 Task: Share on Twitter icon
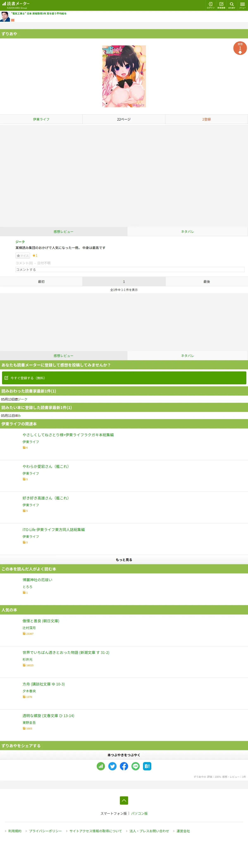(112, 766)
